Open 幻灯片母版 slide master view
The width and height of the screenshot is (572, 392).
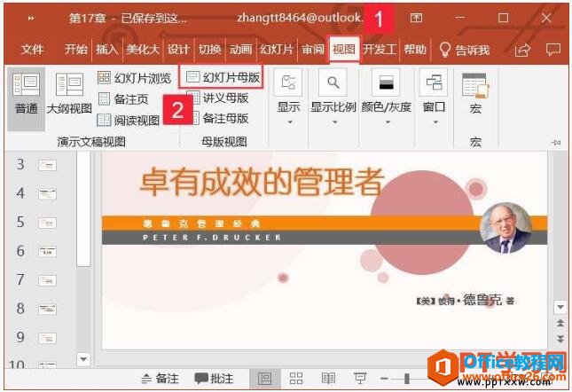(223, 77)
